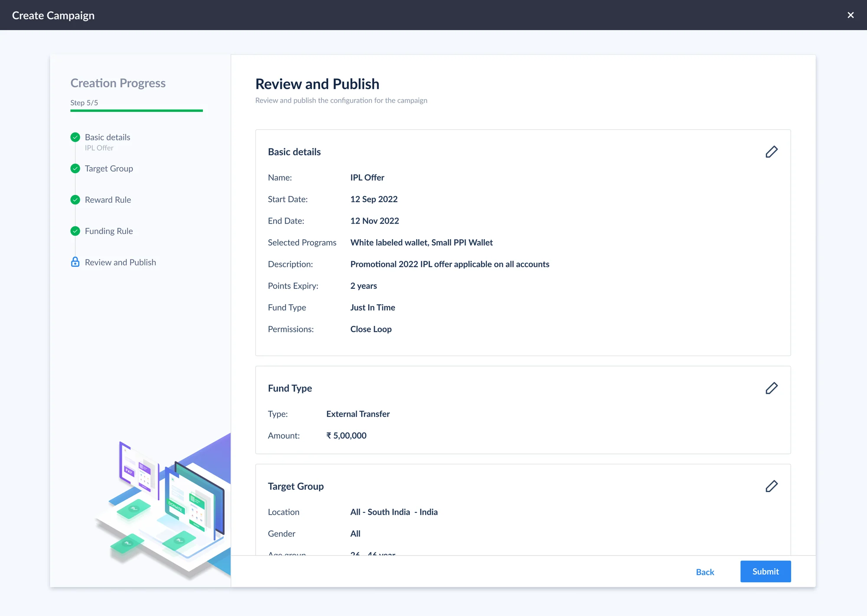
Task: Click the 'Step 5/5' label
Action: click(84, 103)
